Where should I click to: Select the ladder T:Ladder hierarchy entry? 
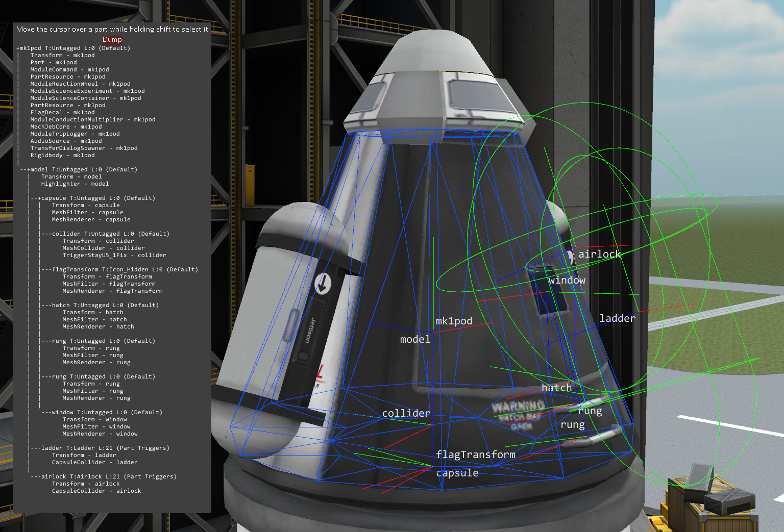pos(100,448)
